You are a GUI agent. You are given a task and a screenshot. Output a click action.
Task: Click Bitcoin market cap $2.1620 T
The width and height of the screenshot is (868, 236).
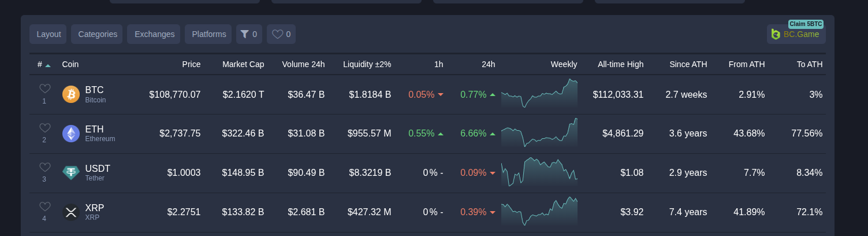(x=243, y=94)
